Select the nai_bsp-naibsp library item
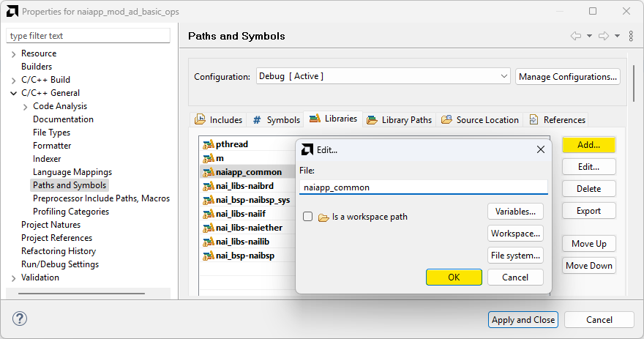Screen dimensions: 644x339 tap(244, 256)
